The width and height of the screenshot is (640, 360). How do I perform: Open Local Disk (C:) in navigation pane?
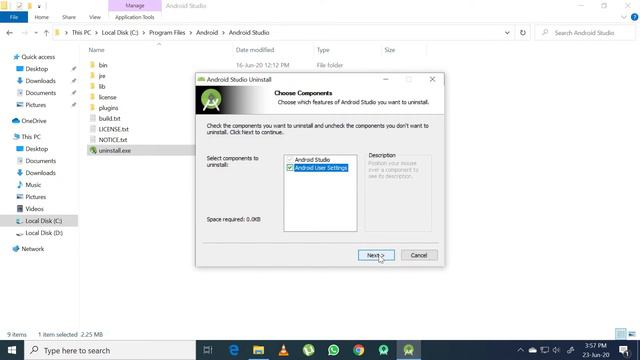pos(43,221)
